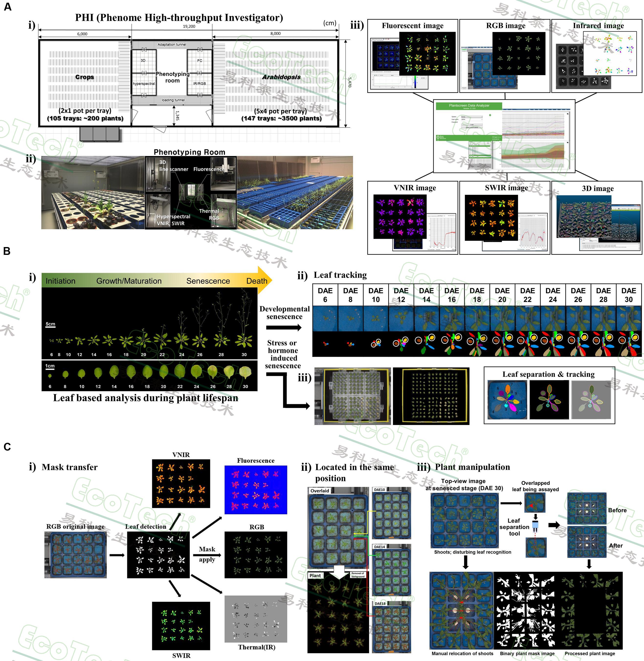Click the leaf separation tool syringe icon
The height and width of the screenshot is (661, 644).
(x=535, y=526)
